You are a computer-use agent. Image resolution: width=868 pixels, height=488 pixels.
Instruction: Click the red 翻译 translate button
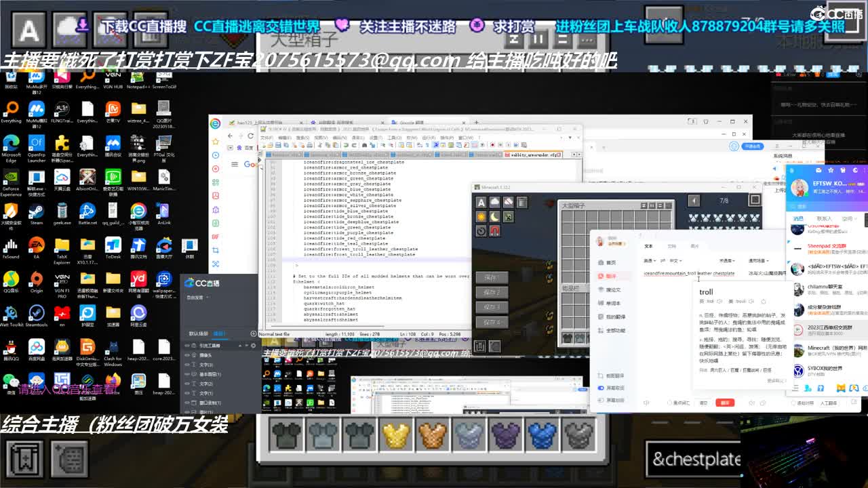[x=725, y=403]
